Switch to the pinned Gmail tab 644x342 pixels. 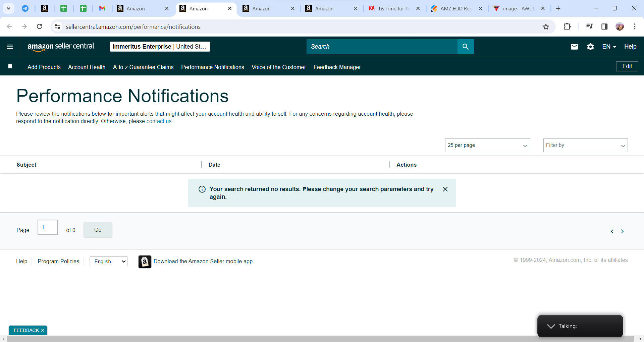pos(102,8)
